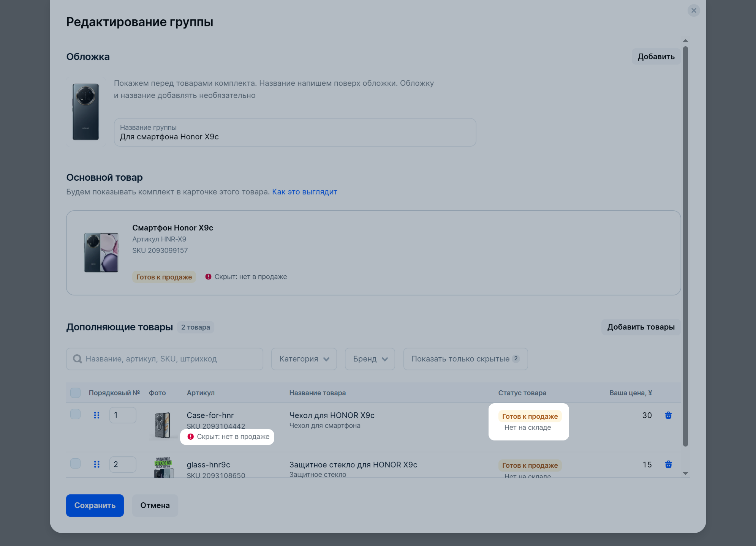Click the dialog vertical scrollbar thumb

tap(685, 246)
